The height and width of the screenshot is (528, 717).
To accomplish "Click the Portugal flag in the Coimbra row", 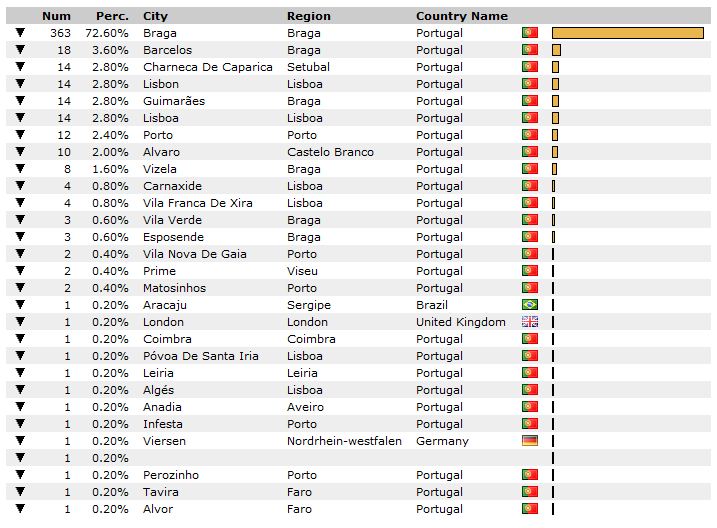I will pos(530,339).
